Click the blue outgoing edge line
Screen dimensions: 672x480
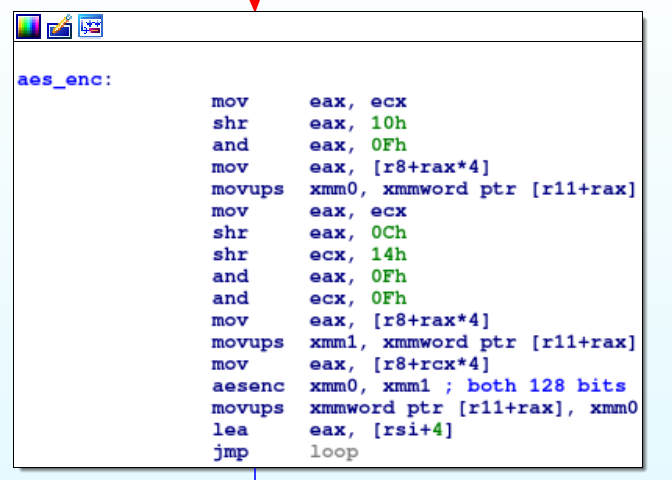[255, 474]
